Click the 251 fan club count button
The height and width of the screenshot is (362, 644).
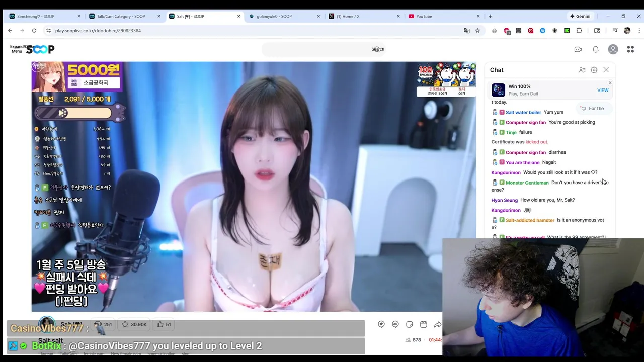click(x=103, y=324)
